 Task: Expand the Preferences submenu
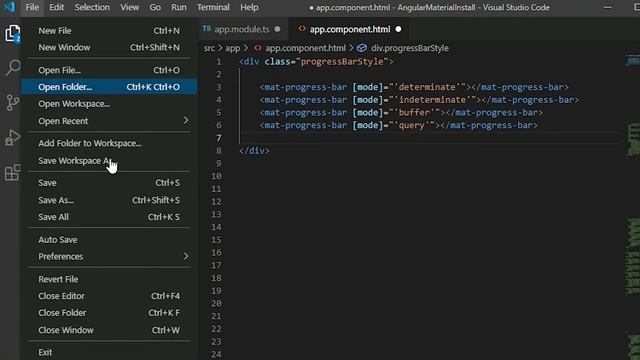point(109,256)
